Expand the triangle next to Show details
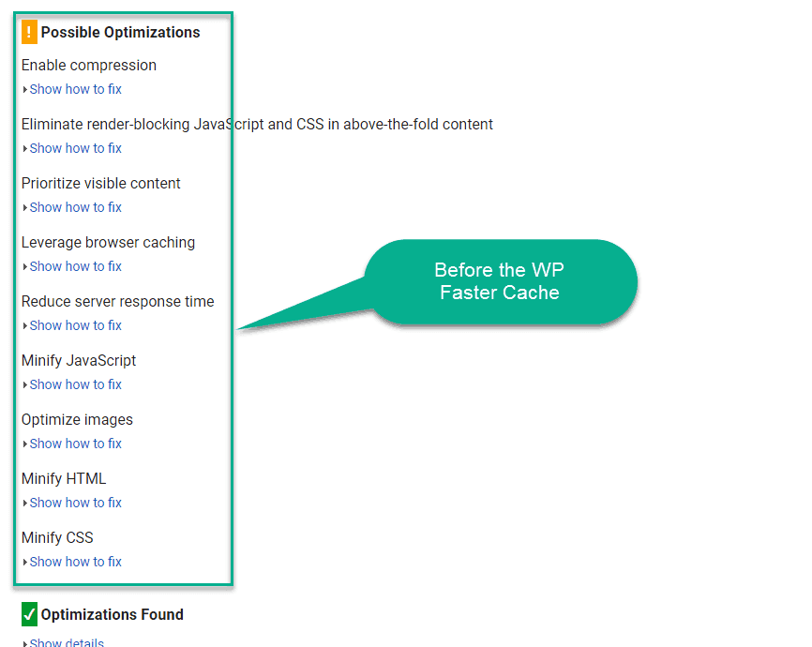Viewport: 812px width, 647px height. click(x=25, y=643)
